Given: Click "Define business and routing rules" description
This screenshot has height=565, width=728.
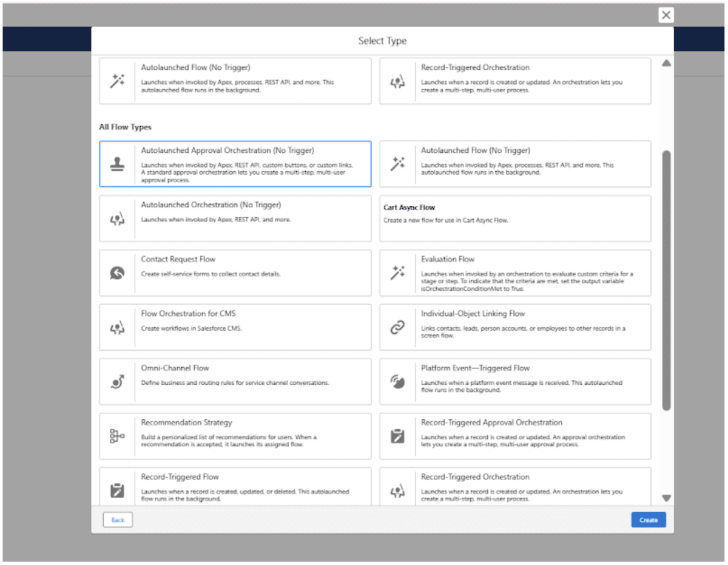Looking at the screenshot, I should coord(235,383).
